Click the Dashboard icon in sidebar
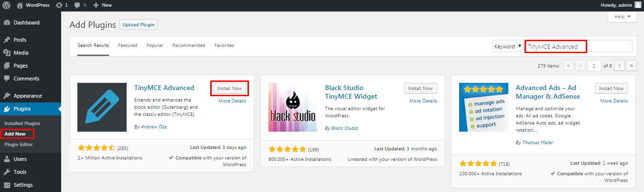This screenshot has height=192, width=644. pos(7,23)
